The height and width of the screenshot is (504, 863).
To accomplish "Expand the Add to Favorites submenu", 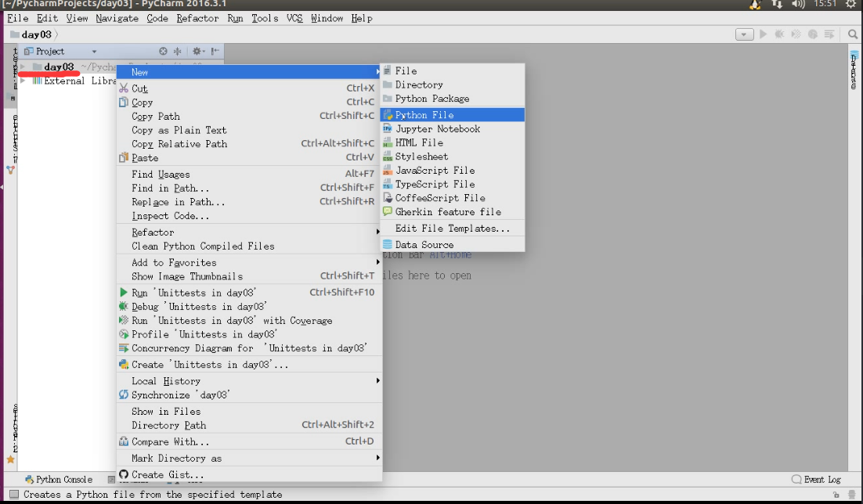I will tap(249, 262).
